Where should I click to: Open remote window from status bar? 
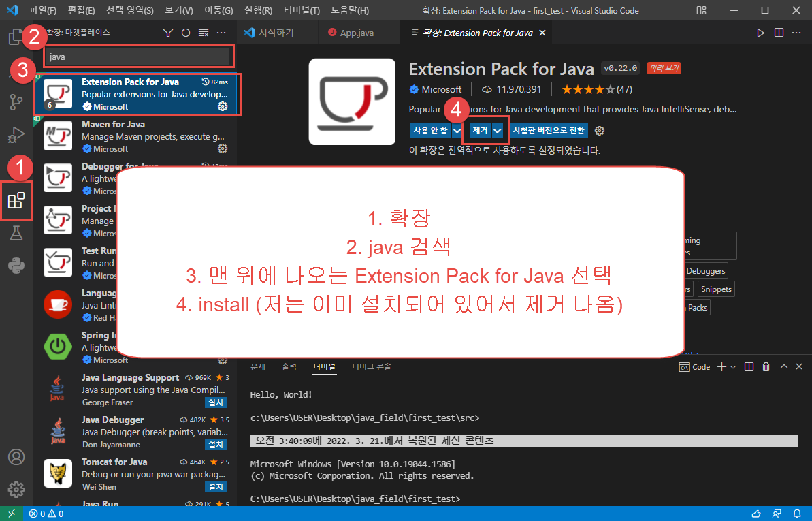12,514
